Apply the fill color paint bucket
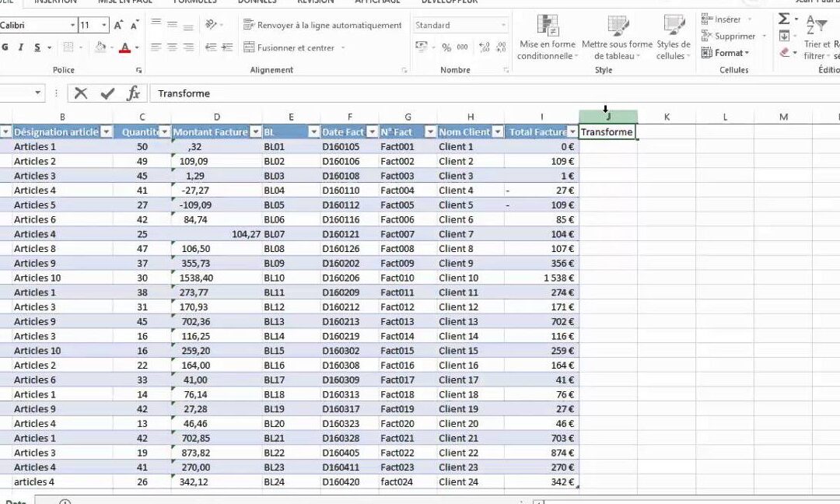 [100, 47]
